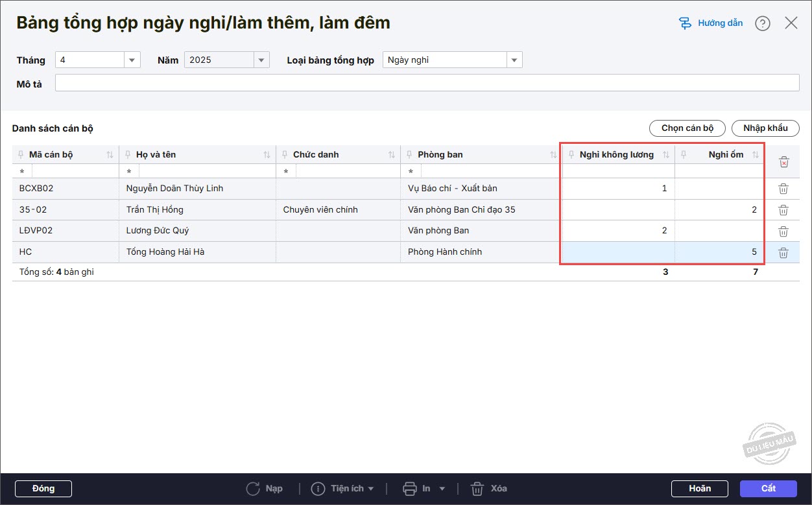Image resolution: width=812 pixels, height=505 pixels.
Task: Click the Mô tả text field
Action: (427, 83)
